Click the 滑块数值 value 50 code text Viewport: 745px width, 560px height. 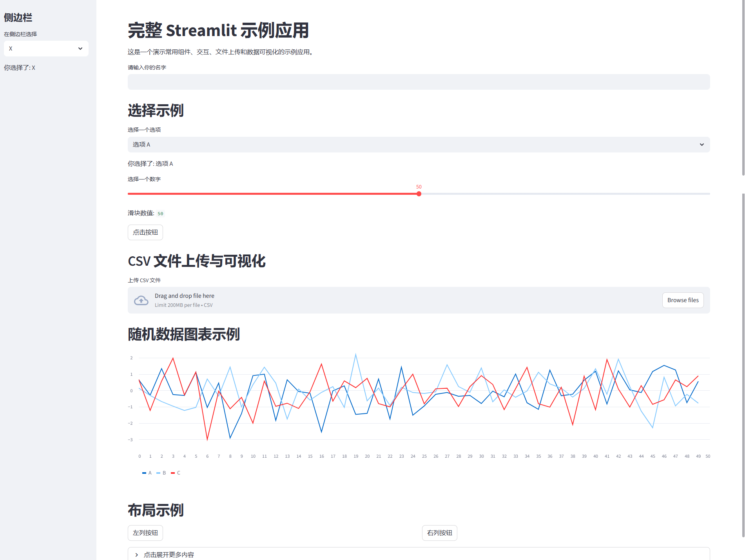[x=160, y=214]
